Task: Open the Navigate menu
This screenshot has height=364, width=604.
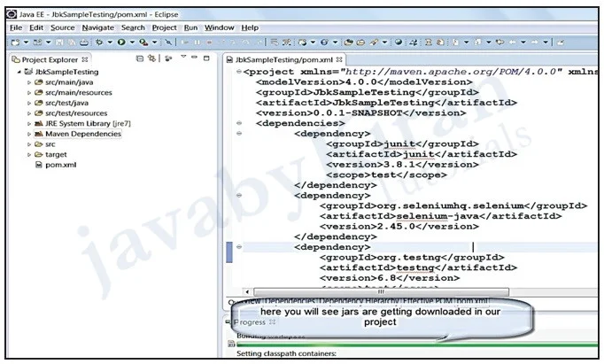Action: 97,27
